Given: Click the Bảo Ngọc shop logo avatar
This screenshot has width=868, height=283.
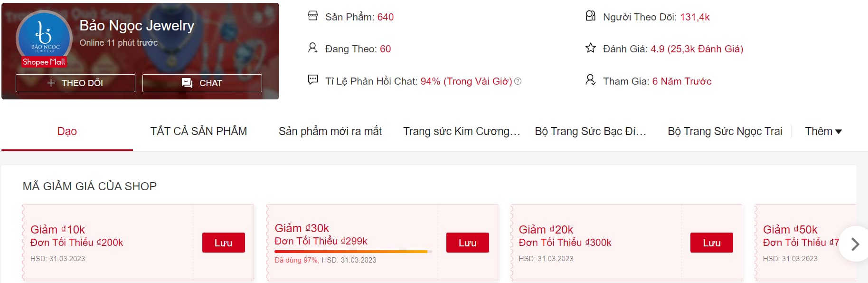Looking at the screenshot, I should (x=44, y=37).
